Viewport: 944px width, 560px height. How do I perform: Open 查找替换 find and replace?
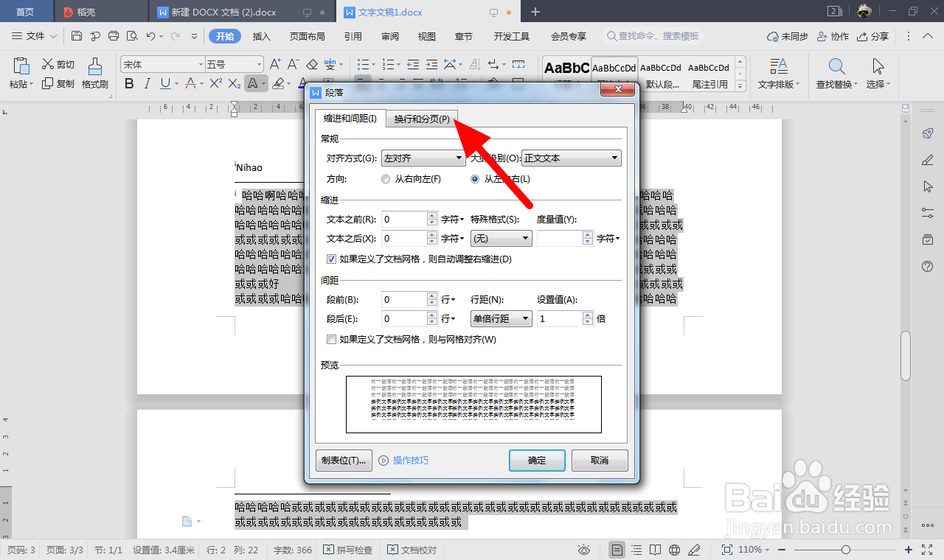836,74
